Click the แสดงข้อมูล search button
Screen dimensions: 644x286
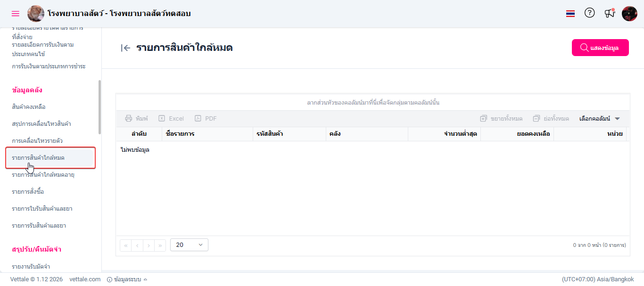coord(600,48)
